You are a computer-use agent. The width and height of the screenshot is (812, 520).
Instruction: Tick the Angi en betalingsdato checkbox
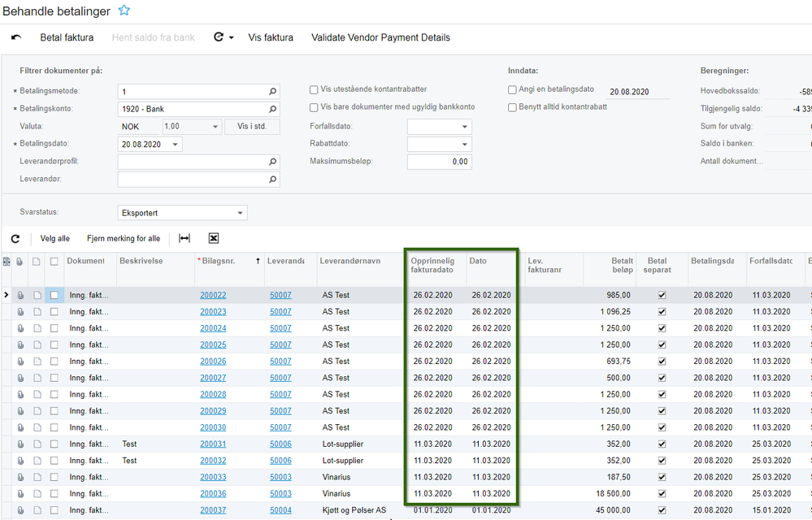(x=512, y=89)
